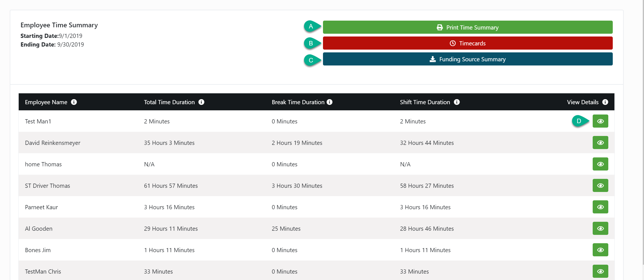Download the Funding Source Summary

467,59
